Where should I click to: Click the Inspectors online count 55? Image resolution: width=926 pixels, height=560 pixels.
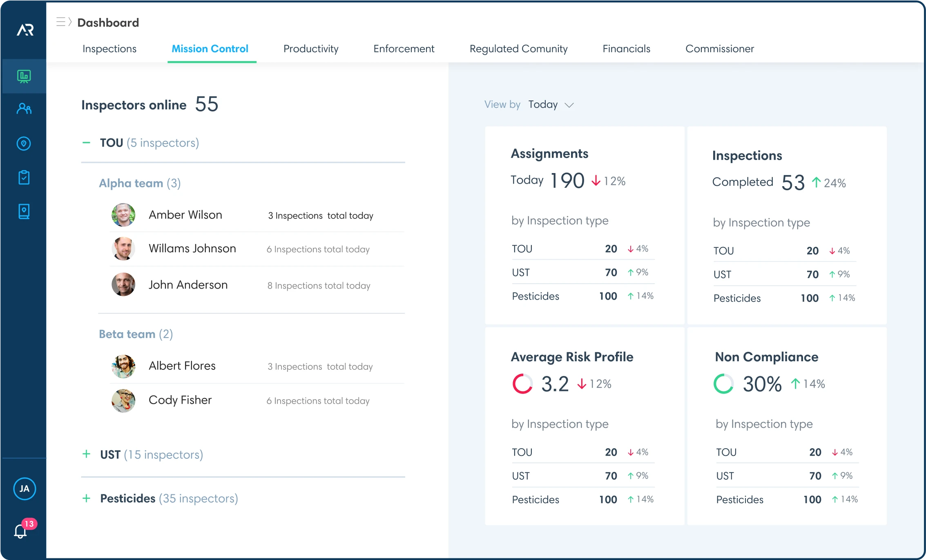pyautogui.click(x=207, y=104)
